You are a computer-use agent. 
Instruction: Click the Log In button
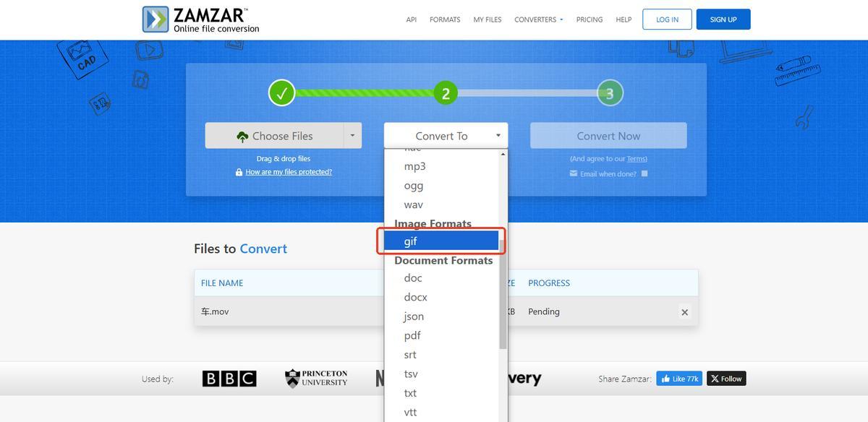(x=667, y=20)
